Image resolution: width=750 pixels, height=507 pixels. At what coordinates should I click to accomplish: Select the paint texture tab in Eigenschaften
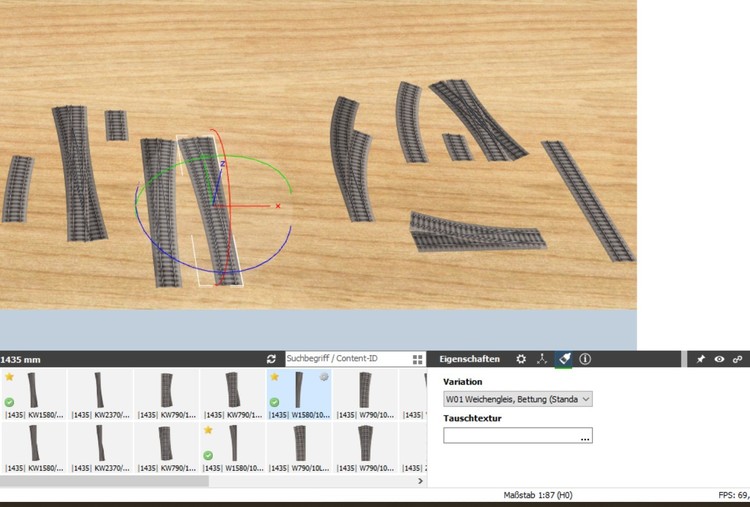click(x=564, y=359)
